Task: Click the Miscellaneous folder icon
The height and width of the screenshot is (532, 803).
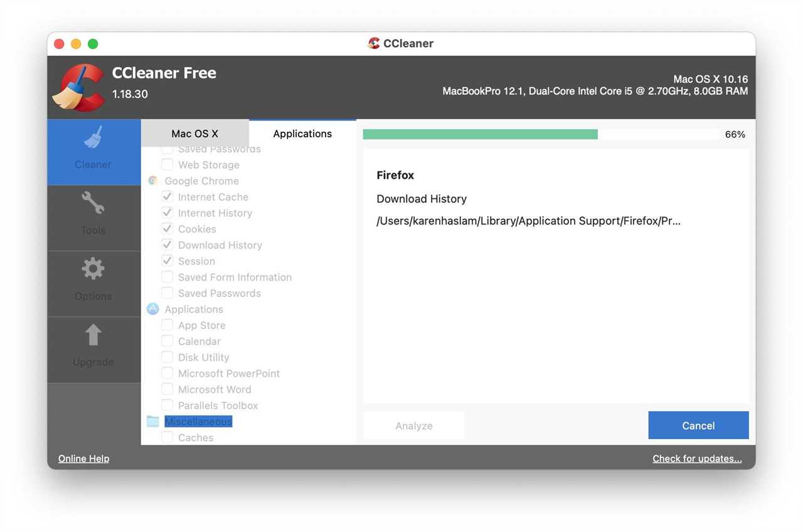Action: point(152,421)
